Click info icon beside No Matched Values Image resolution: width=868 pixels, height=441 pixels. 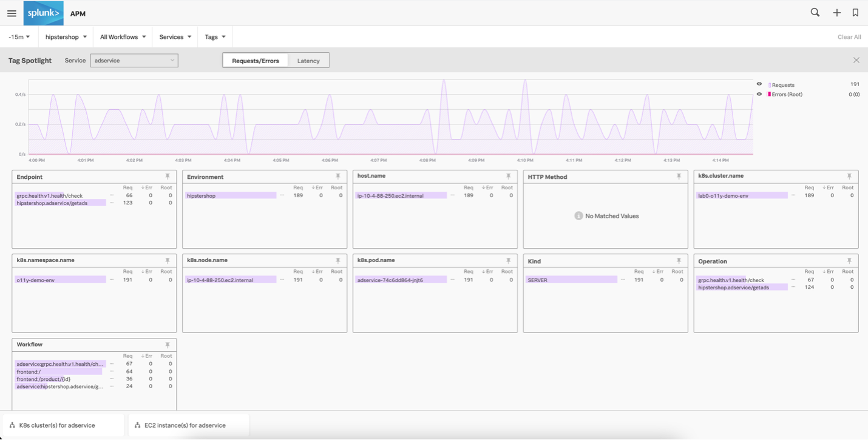(x=578, y=216)
